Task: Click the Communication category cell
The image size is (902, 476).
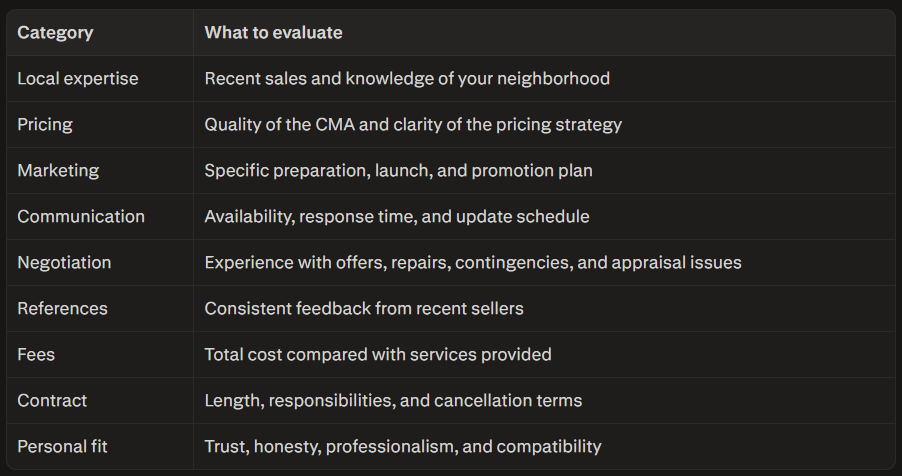Action: pyautogui.click(x=81, y=217)
